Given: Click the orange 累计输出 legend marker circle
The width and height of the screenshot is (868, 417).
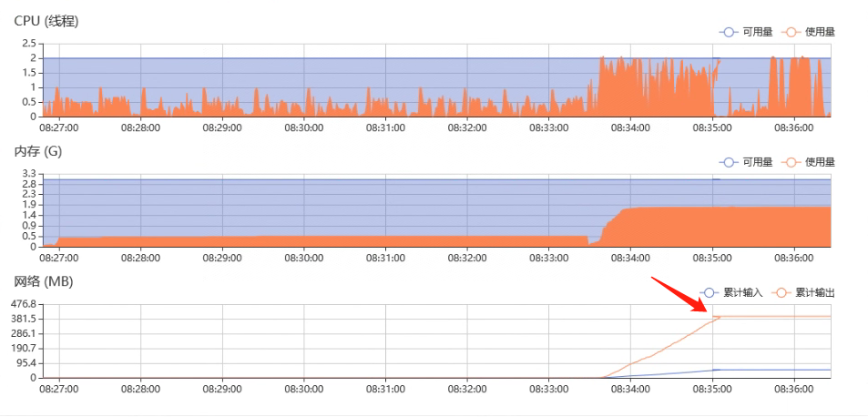Looking at the screenshot, I should [x=781, y=293].
